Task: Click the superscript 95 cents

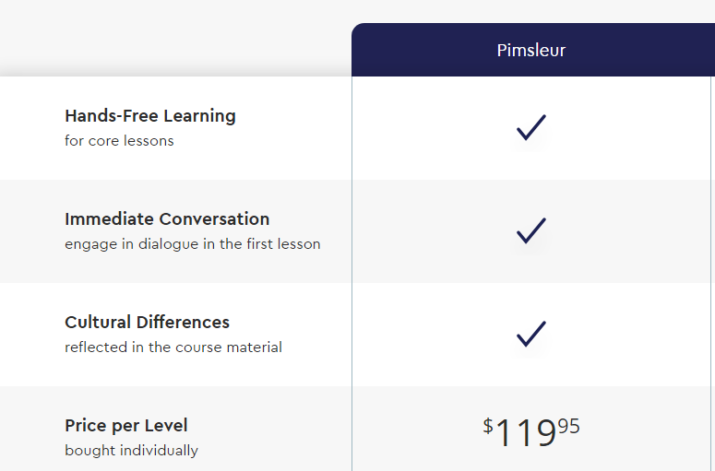Action: click(569, 426)
